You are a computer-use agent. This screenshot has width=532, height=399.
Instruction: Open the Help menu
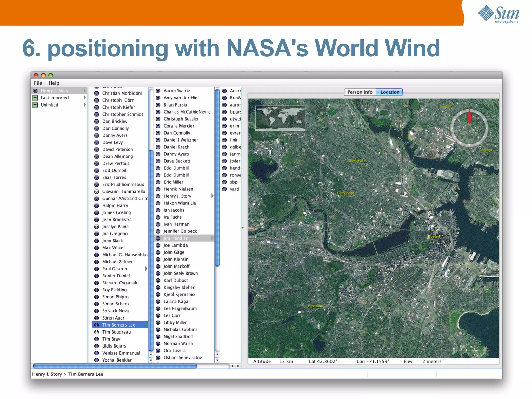click(x=54, y=83)
